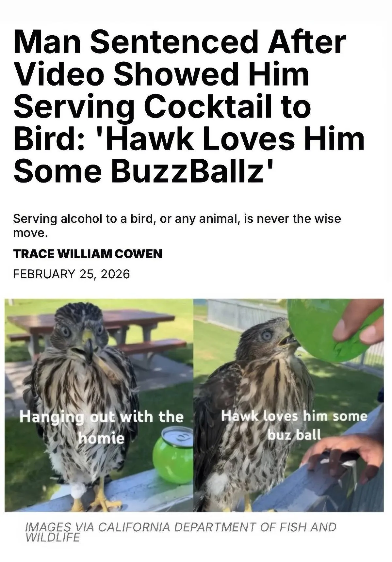The height and width of the screenshot is (562, 392).
Task: Click the California Department of Fish and Wildlife credit
Action: pyautogui.click(x=181, y=532)
